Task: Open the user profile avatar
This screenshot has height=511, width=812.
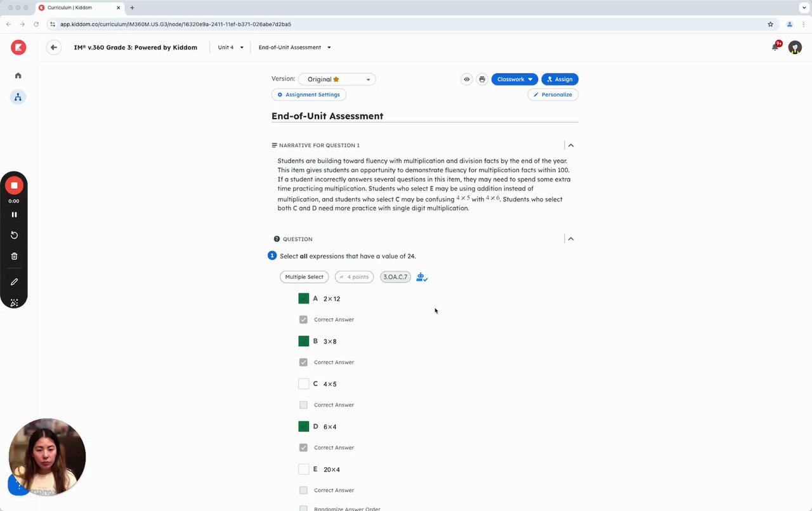Action: 795,48
